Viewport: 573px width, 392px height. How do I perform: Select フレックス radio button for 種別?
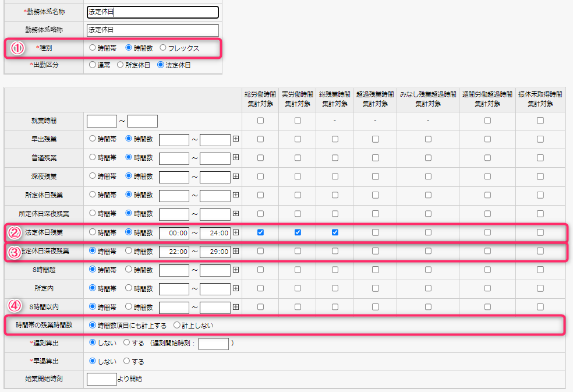tap(163, 48)
